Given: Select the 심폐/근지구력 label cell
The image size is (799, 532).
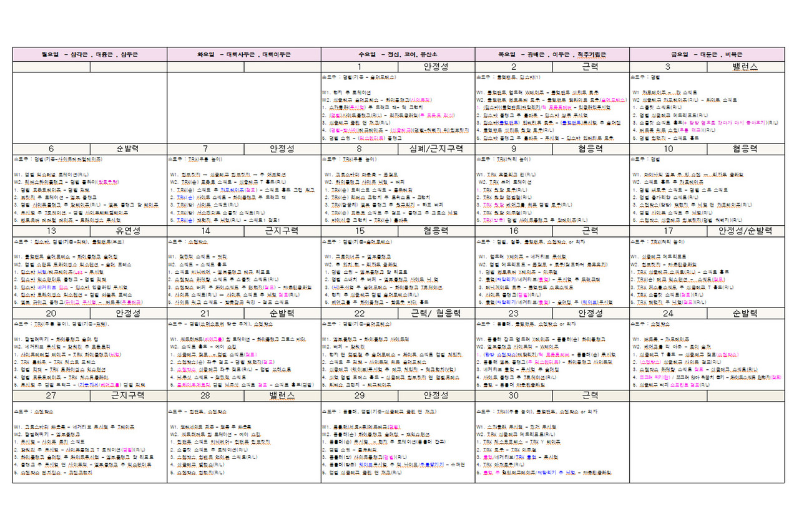Looking at the screenshot, I should point(437,149).
